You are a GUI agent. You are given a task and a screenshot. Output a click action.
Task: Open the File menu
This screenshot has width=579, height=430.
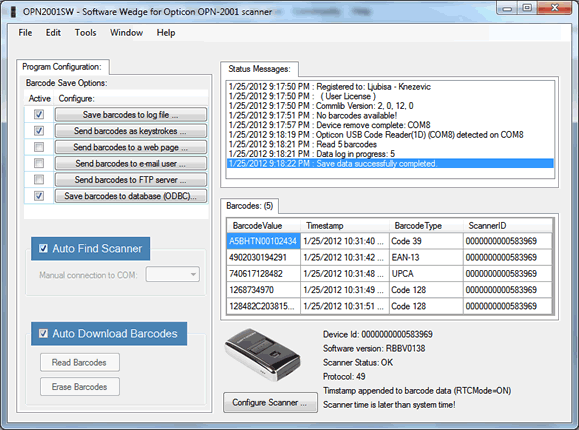25,33
